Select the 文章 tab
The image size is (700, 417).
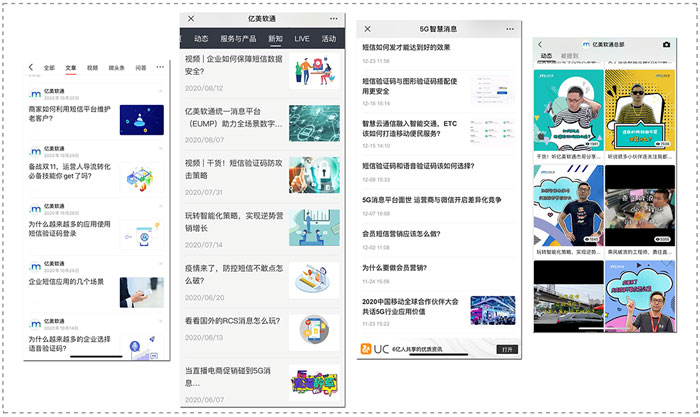tap(71, 68)
